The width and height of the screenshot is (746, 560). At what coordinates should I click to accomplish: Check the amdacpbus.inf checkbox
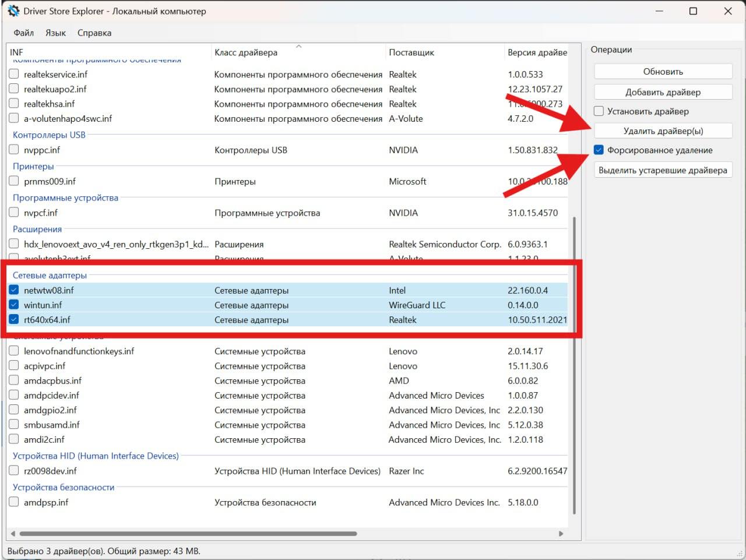(x=14, y=380)
